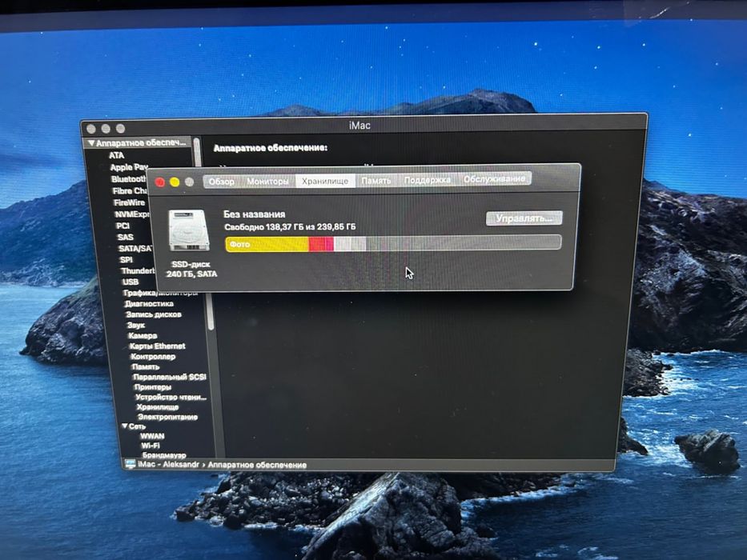Select WWAN under Сеть

click(x=152, y=436)
